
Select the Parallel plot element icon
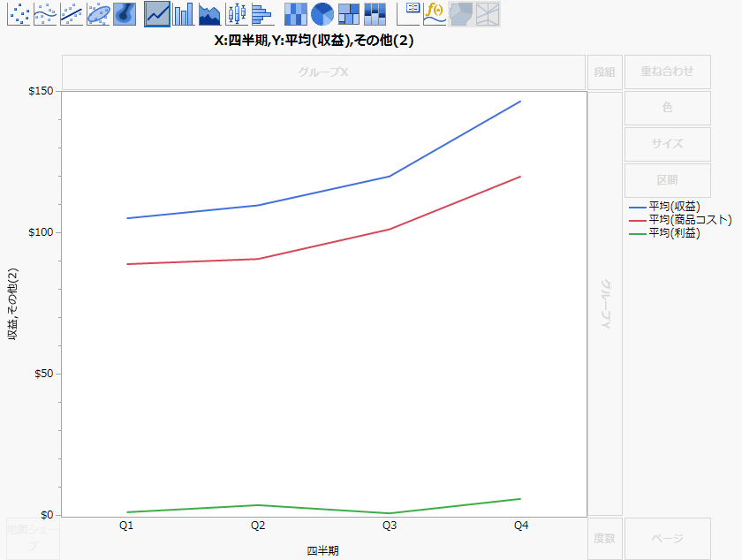click(x=488, y=14)
